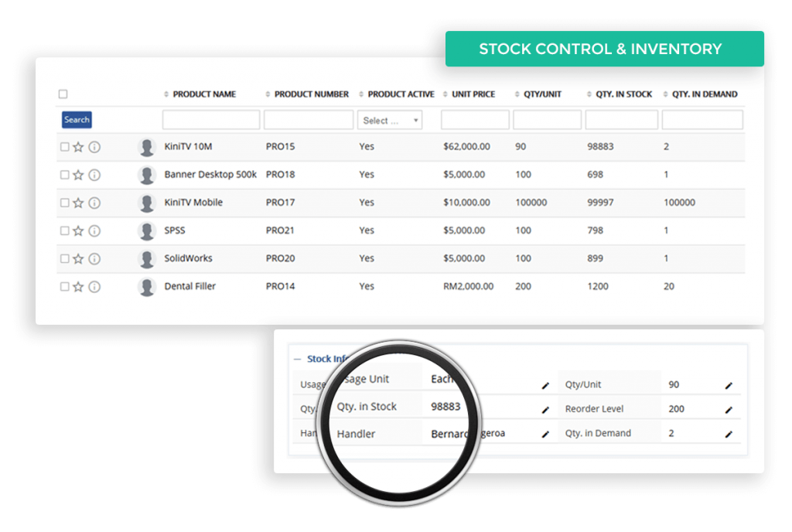Open the Stock Info link

tap(328, 358)
